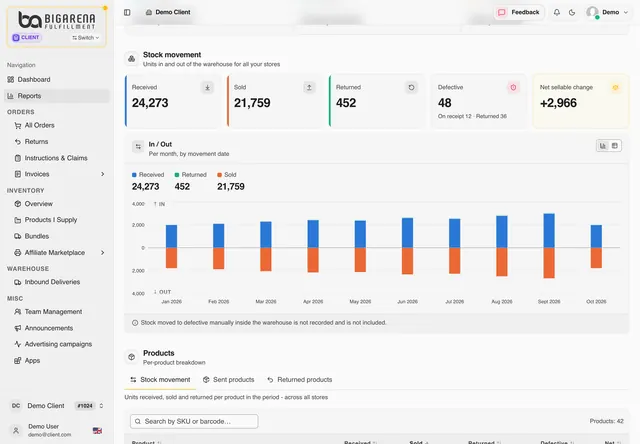Click the +2,966 net sellable value

click(558, 103)
